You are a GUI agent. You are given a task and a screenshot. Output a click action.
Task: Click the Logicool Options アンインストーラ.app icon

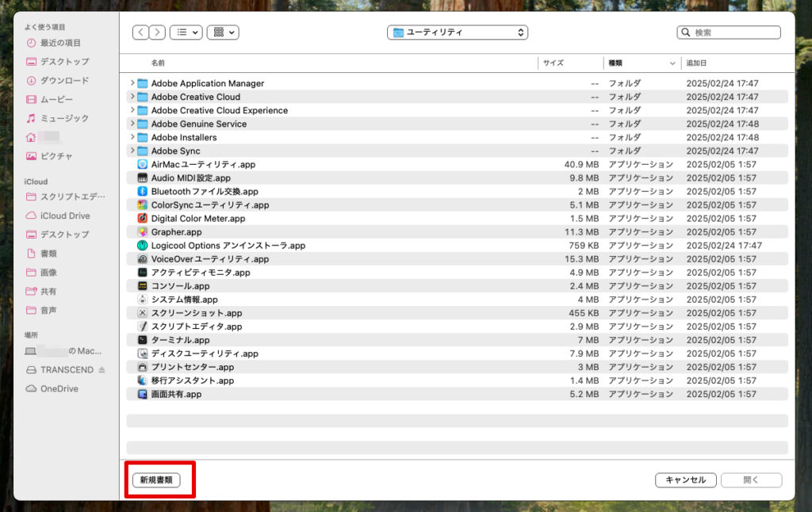(143, 246)
